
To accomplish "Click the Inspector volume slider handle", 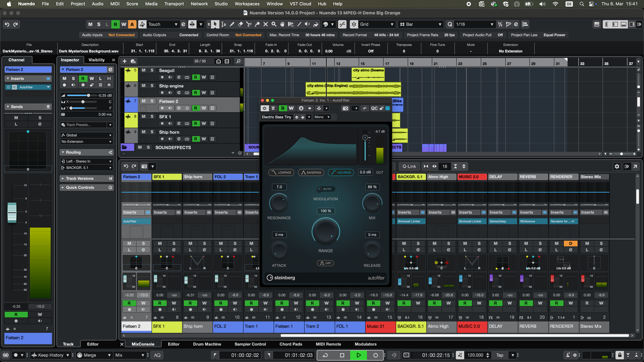I will tap(88, 95).
